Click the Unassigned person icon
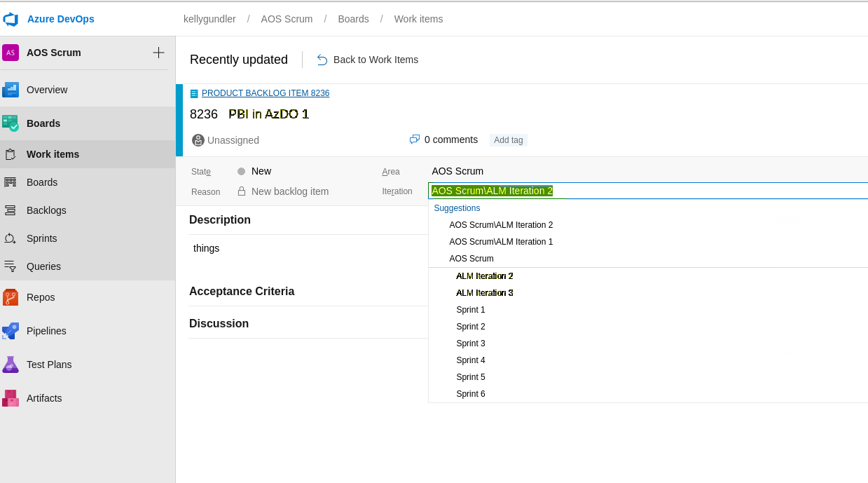 (197, 140)
